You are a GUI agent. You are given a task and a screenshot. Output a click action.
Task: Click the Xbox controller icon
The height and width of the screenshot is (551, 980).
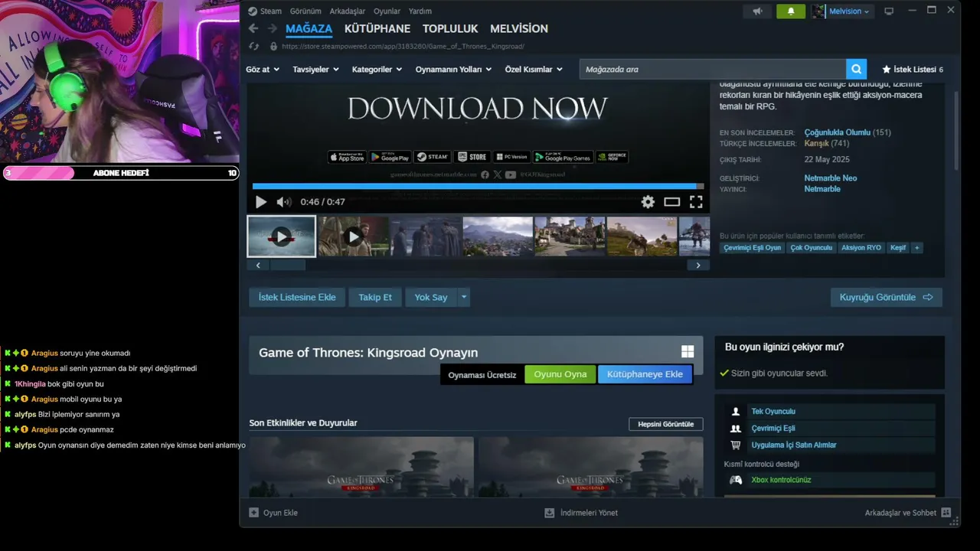click(736, 480)
